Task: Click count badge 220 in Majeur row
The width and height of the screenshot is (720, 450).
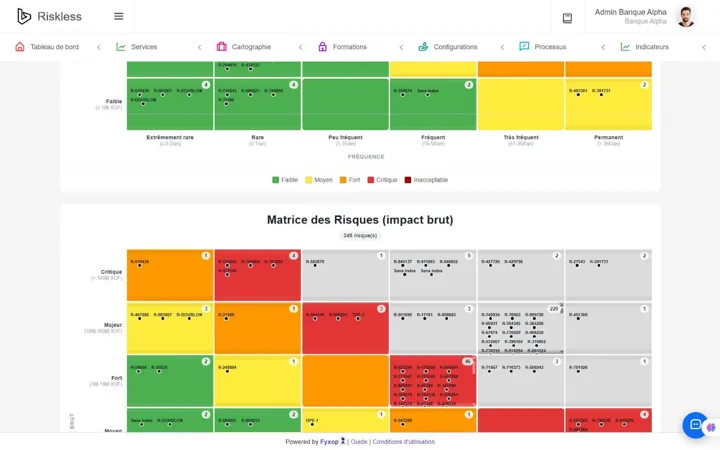Action: 554,309
